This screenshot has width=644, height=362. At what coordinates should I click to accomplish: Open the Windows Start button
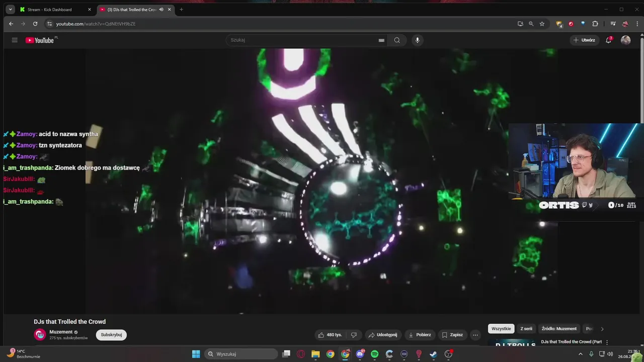coord(196,354)
